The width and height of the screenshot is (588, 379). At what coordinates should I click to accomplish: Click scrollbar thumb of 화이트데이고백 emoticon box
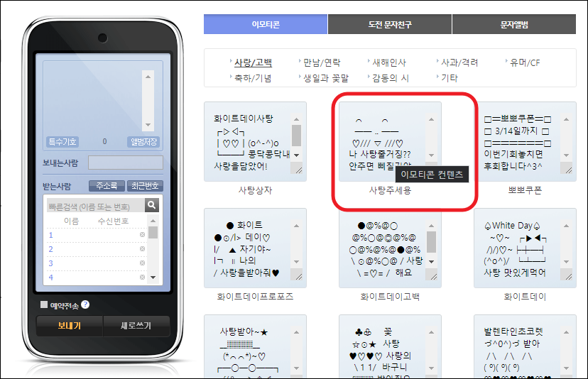pos(431,242)
